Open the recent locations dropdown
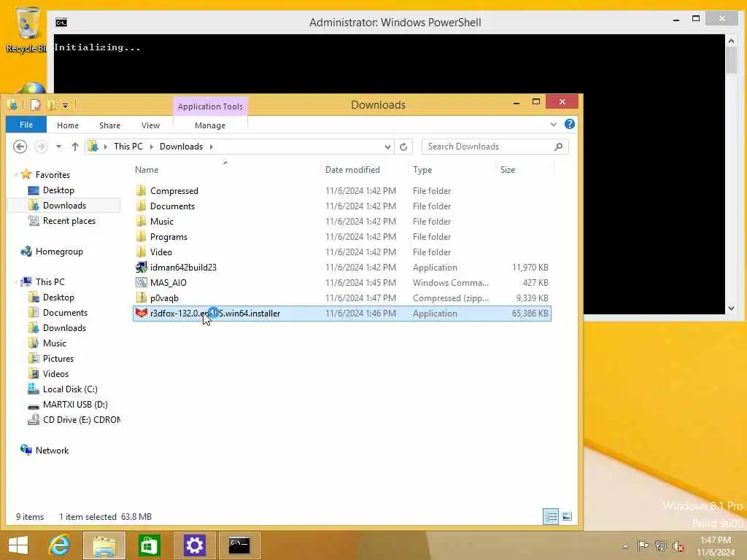This screenshot has width=747, height=560. point(58,147)
